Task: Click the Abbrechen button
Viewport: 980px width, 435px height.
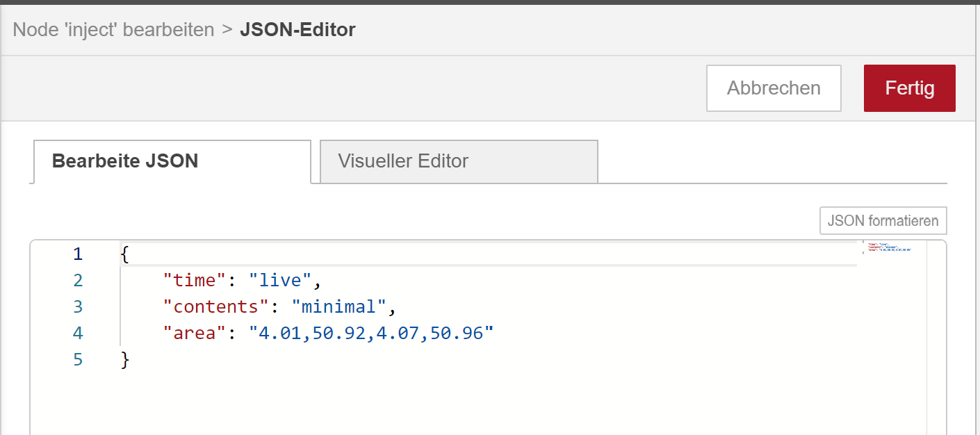Action: click(x=774, y=88)
